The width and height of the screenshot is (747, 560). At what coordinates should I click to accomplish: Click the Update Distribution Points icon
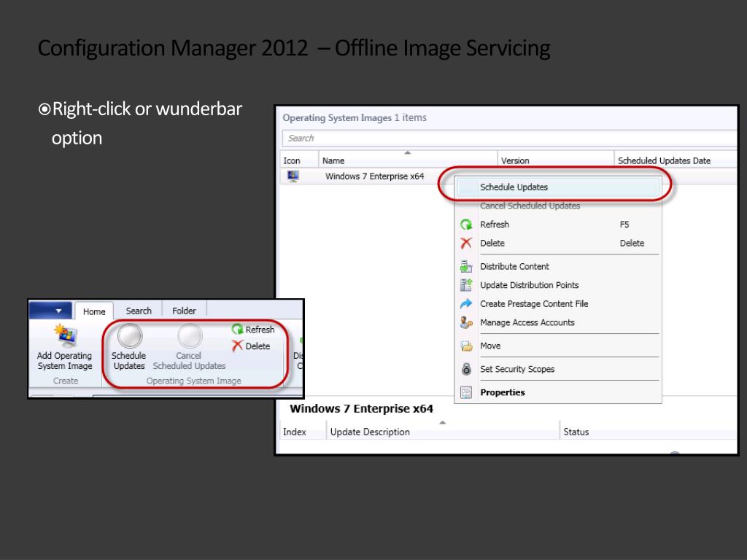466,285
